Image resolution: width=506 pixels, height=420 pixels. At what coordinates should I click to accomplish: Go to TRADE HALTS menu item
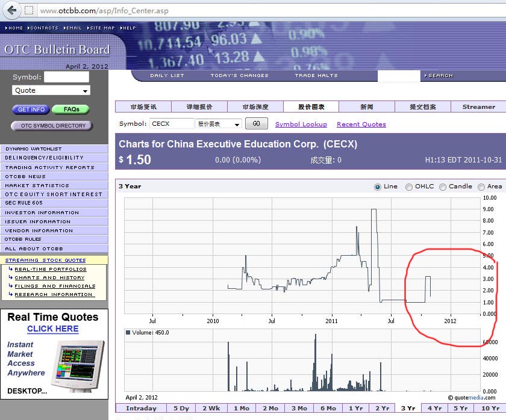(x=316, y=75)
